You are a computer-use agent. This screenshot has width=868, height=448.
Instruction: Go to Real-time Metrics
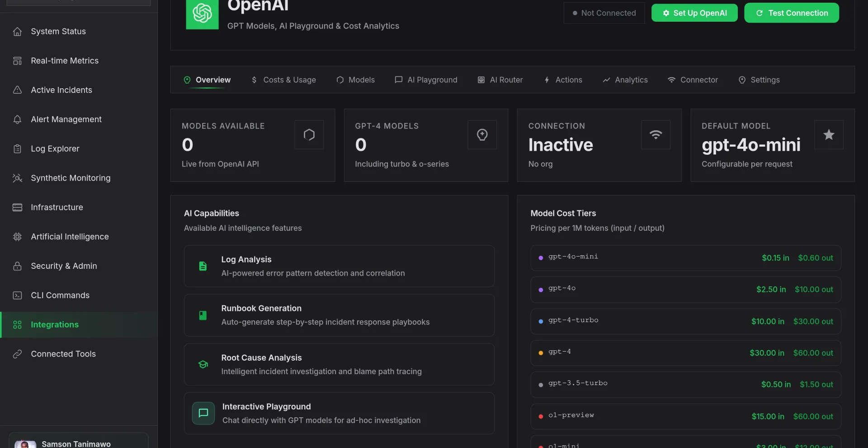[x=79, y=61]
